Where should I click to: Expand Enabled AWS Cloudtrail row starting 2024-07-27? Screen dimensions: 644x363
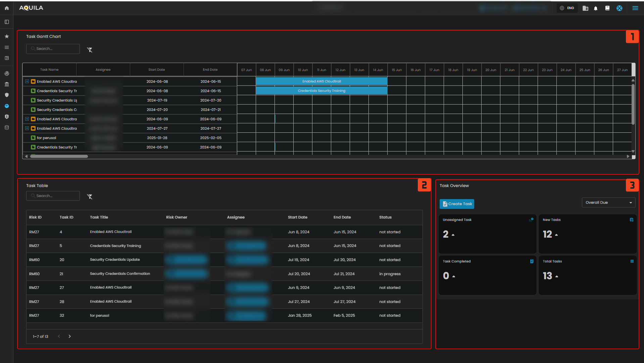point(27,128)
